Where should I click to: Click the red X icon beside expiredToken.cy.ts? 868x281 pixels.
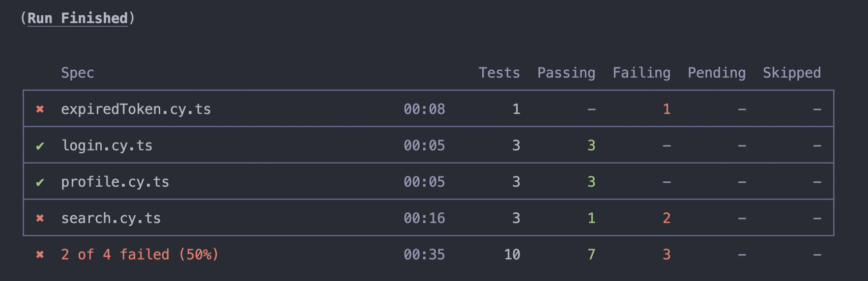(40, 109)
